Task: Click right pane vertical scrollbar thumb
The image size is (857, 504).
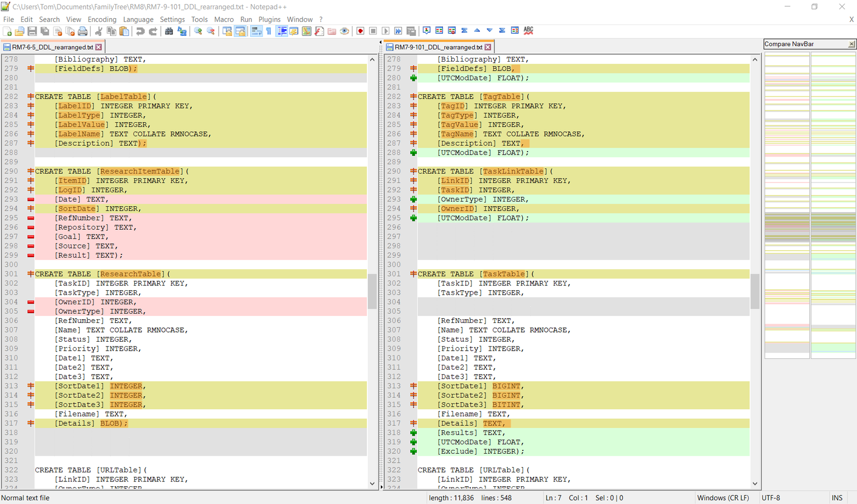Action: [x=755, y=291]
